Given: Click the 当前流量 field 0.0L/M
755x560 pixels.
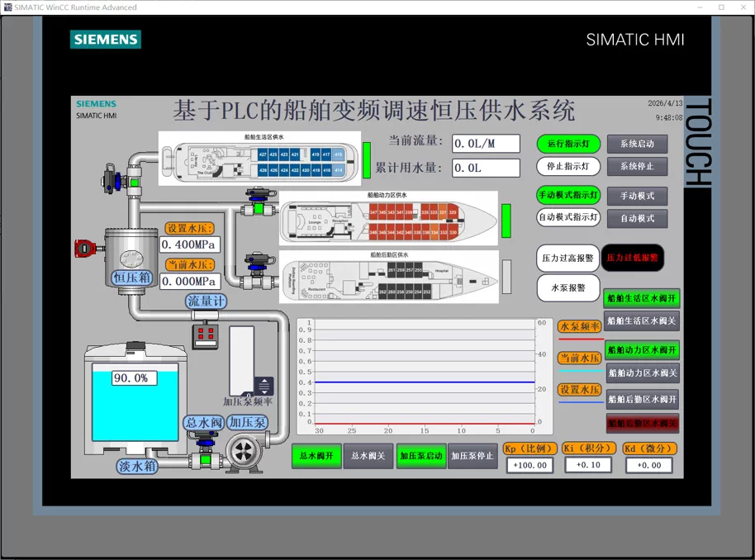Looking at the screenshot, I should pyautogui.click(x=486, y=144).
